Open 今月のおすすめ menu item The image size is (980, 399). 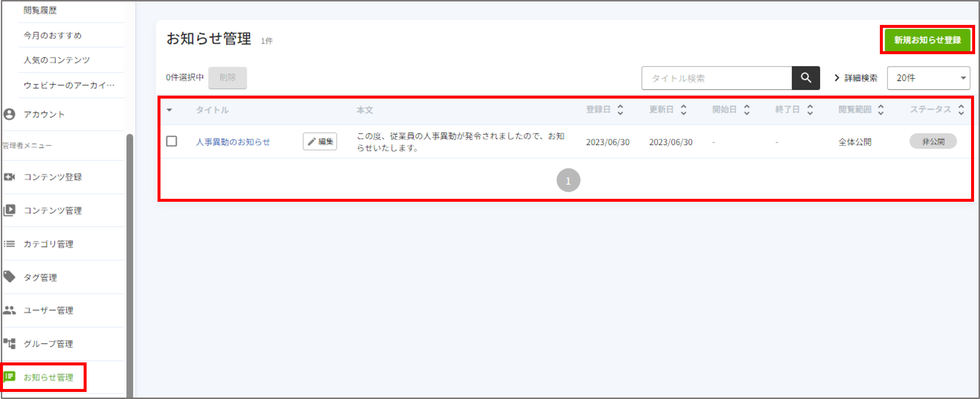coord(53,35)
